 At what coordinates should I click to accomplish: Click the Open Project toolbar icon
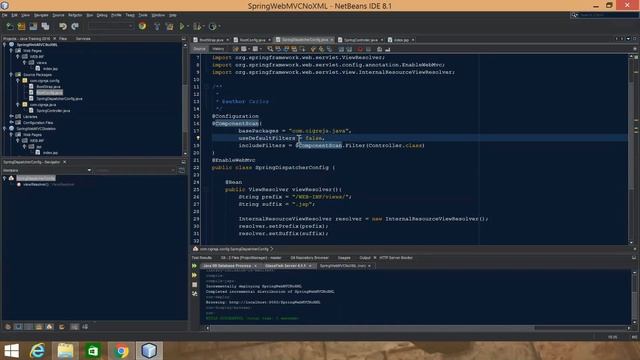[33, 27]
